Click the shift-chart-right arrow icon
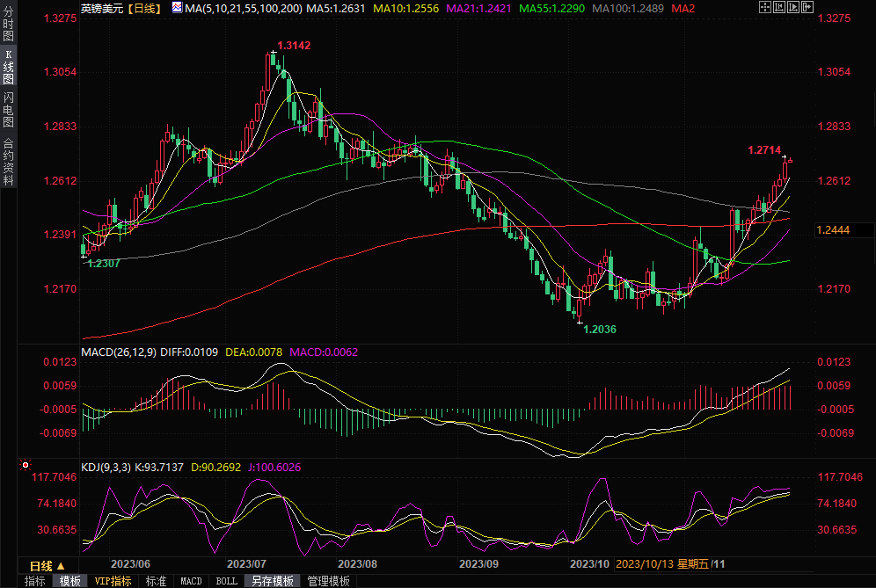This screenshot has height=588, width=876. pyautogui.click(x=809, y=7)
